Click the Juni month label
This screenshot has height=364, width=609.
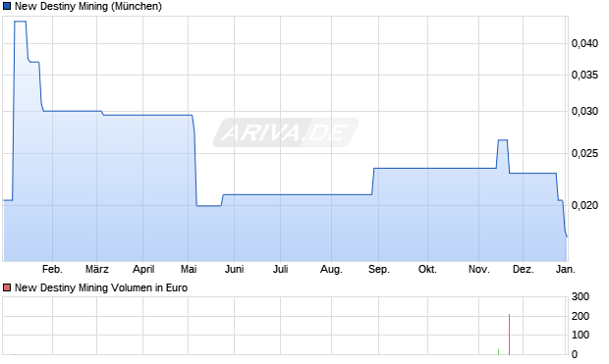click(x=234, y=269)
